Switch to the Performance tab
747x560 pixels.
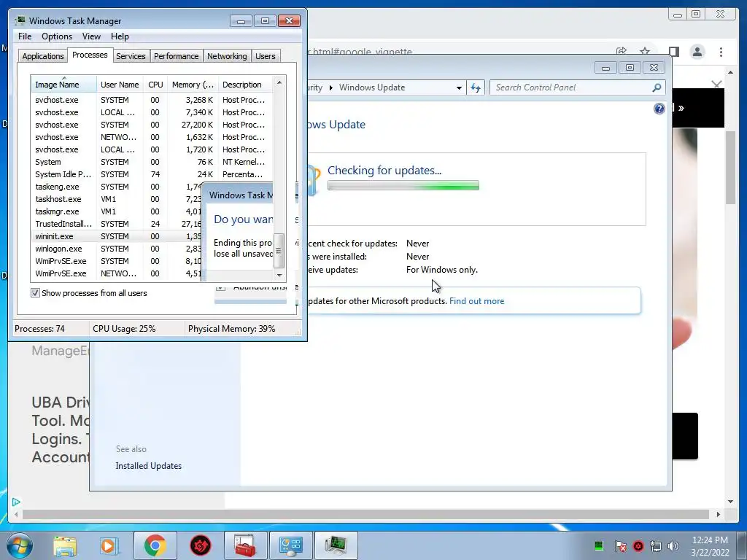pos(176,56)
